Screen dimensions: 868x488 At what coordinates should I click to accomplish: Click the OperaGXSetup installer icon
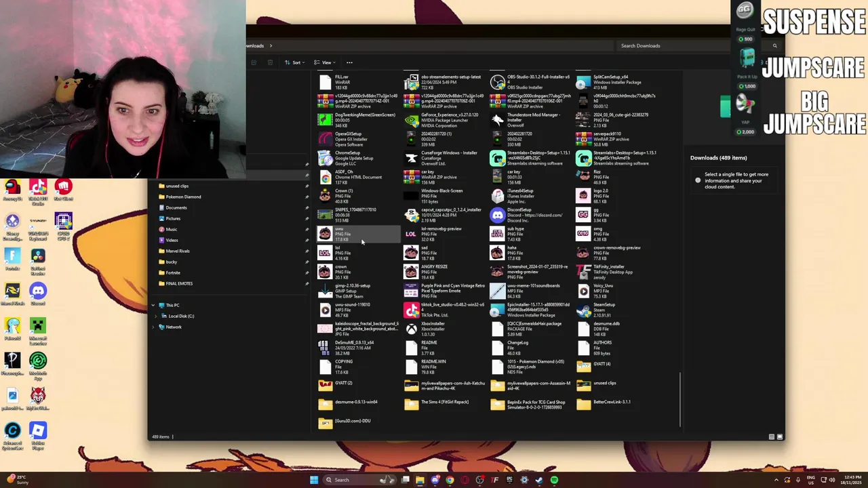[325, 140]
